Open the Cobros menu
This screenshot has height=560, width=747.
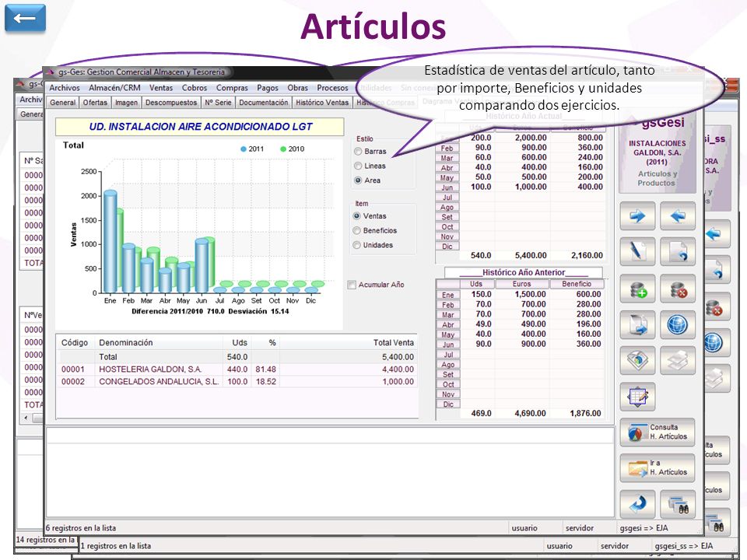pyautogui.click(x=195, y=88)
